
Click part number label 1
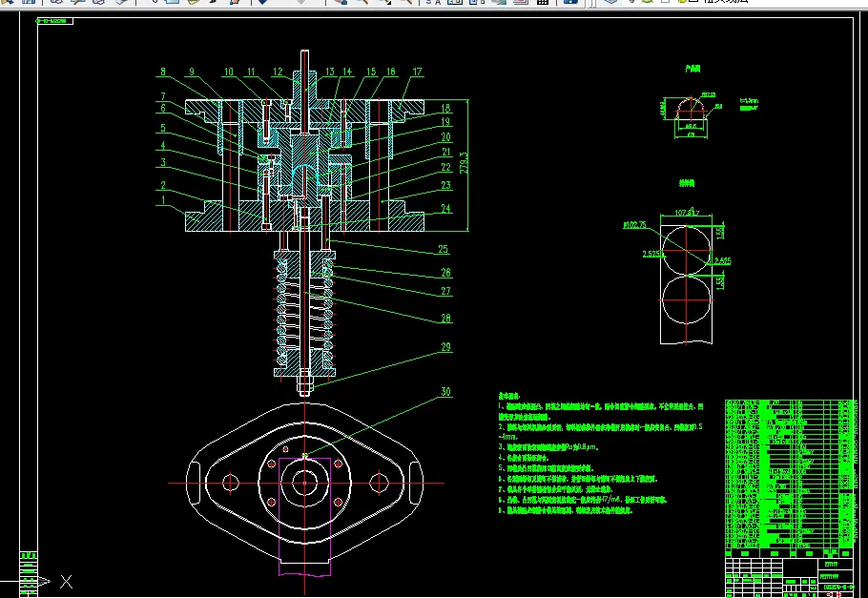(x=163, y=200)
